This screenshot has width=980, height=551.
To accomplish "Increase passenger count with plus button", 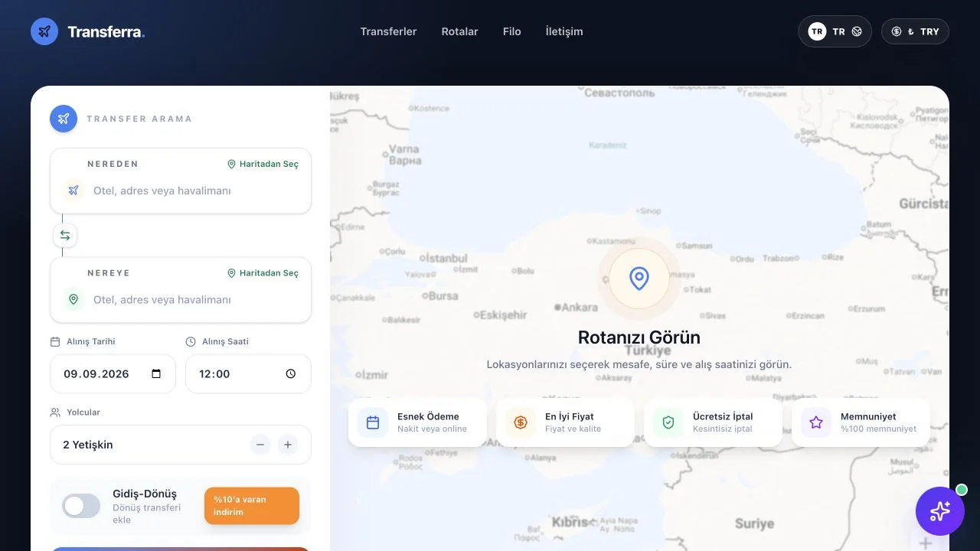I will click(288, 445).
